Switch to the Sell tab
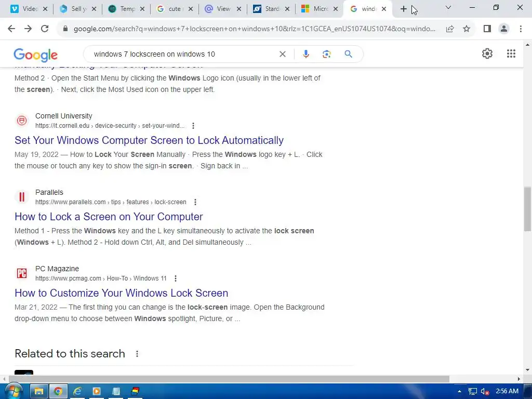This screenshot has height=399, width=532. [79, 9]
